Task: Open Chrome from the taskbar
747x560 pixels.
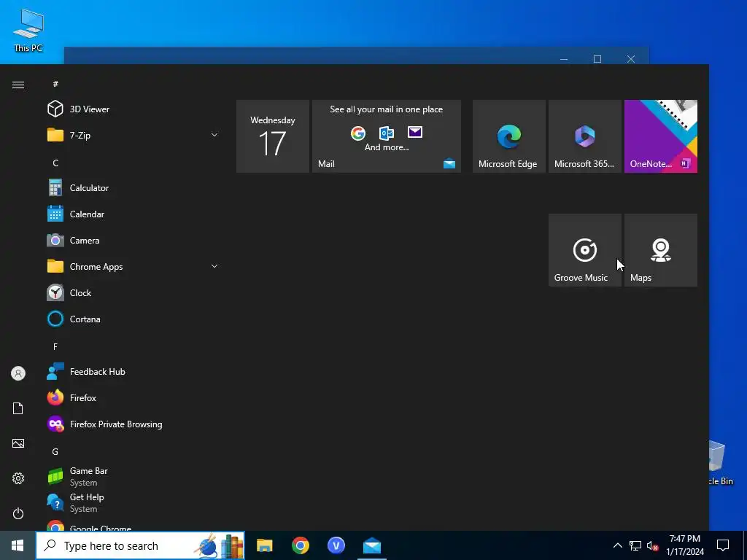Action: (300, 545)
